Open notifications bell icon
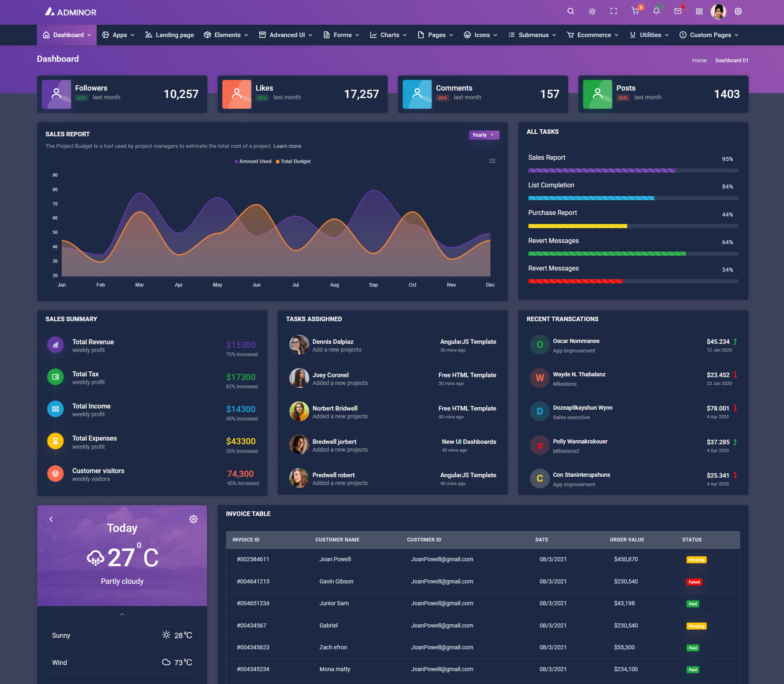 [x=656, y=11]
